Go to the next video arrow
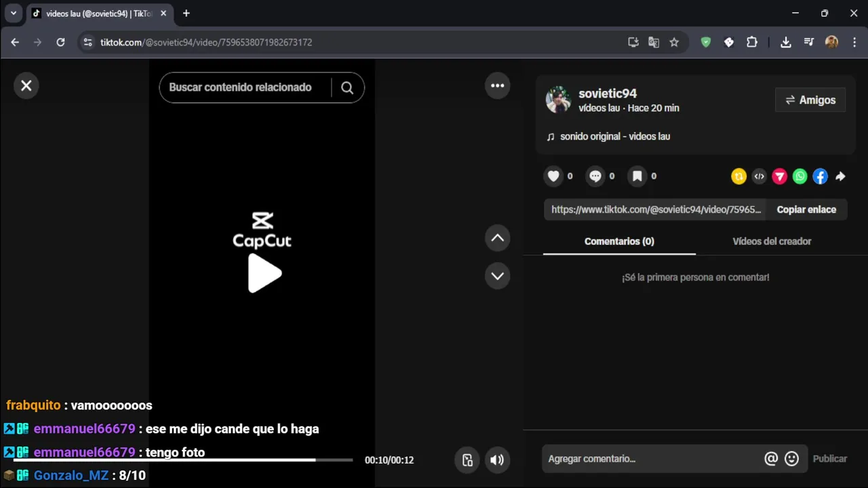Viewport: 868px width, 488px height. pyautogui.click(x=497, y=276)
